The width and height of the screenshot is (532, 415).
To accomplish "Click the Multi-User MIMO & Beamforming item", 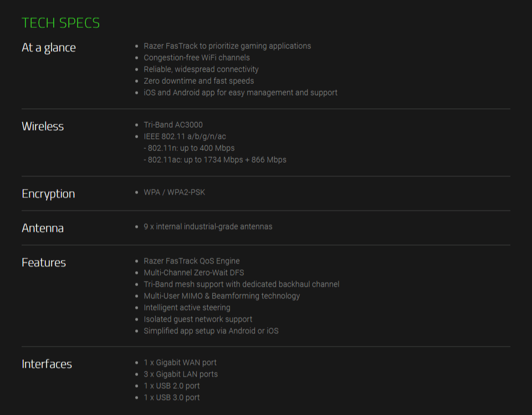I will point(222,296).
